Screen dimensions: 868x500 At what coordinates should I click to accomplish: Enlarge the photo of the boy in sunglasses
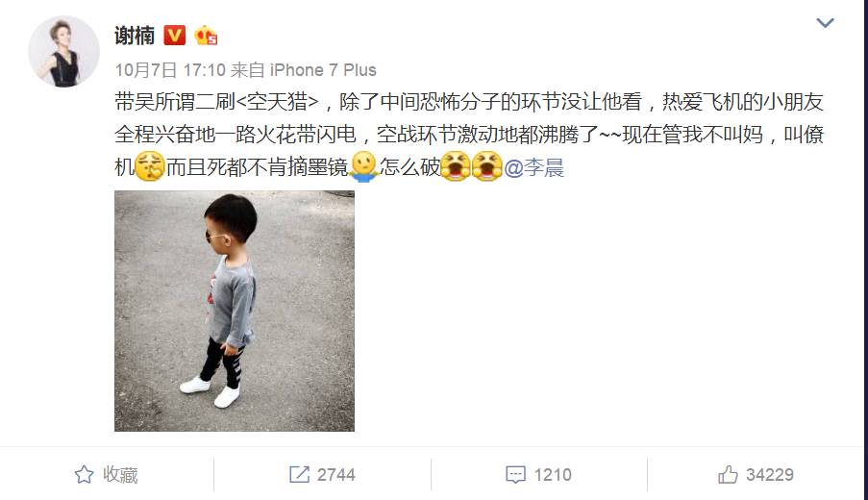coord(235,312)
